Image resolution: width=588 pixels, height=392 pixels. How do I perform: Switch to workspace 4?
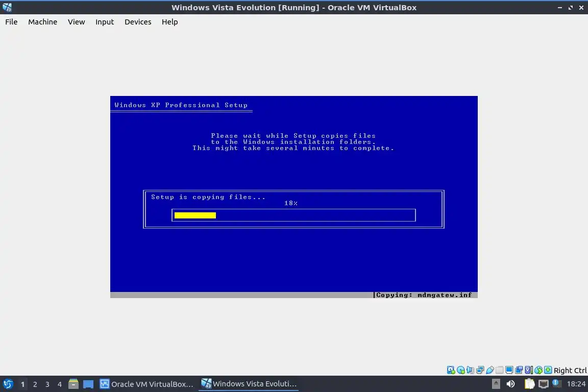60,384
